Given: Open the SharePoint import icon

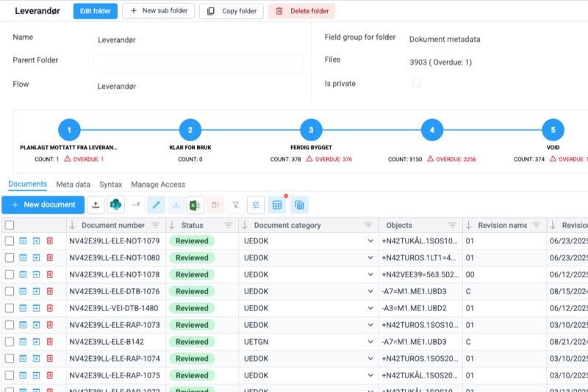Looking at the screenshot, I should (x=116, y=204).
